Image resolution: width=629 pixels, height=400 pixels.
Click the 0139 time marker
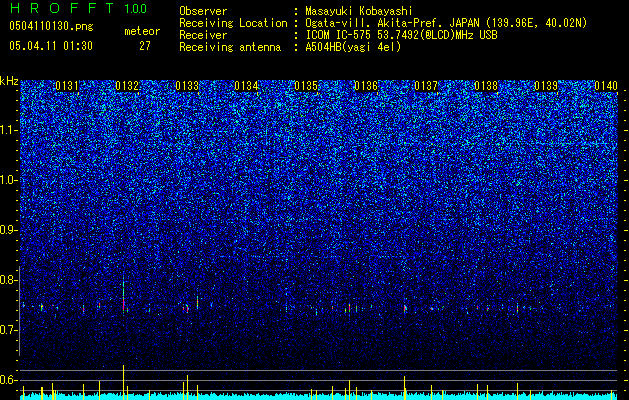pos(546,86)
